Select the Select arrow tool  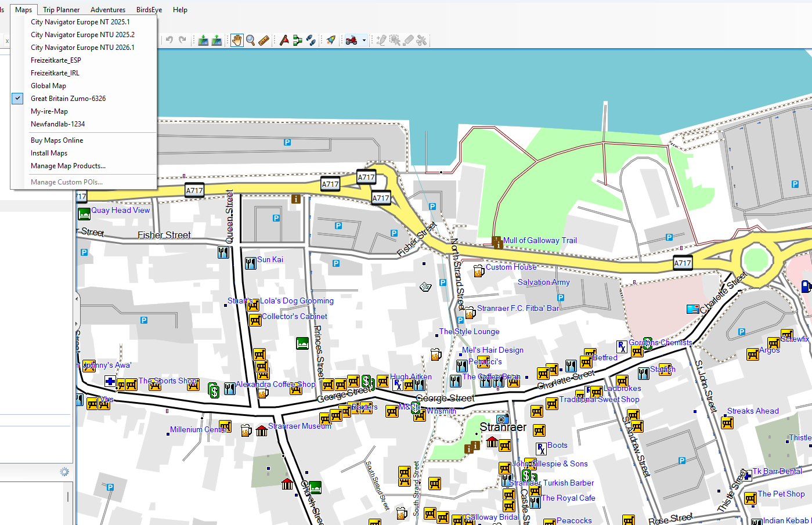pyautogui.click(x=395, y=40)
